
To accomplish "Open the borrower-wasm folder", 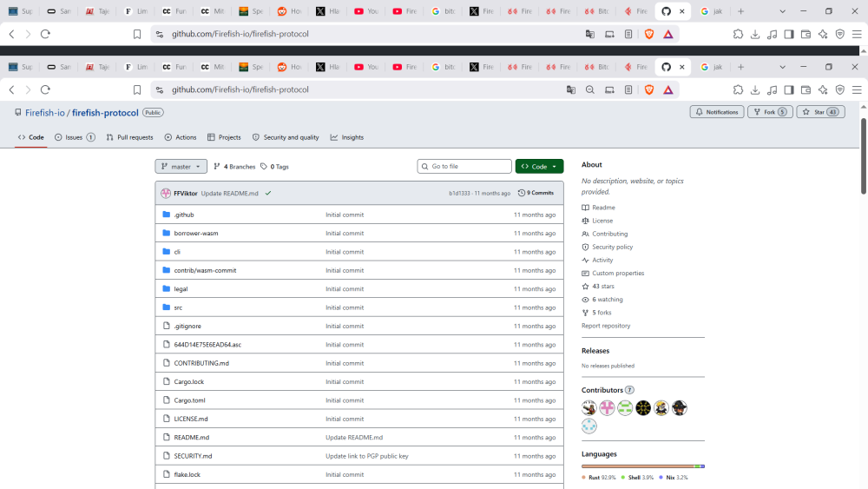I will click(x=196, y=233).
